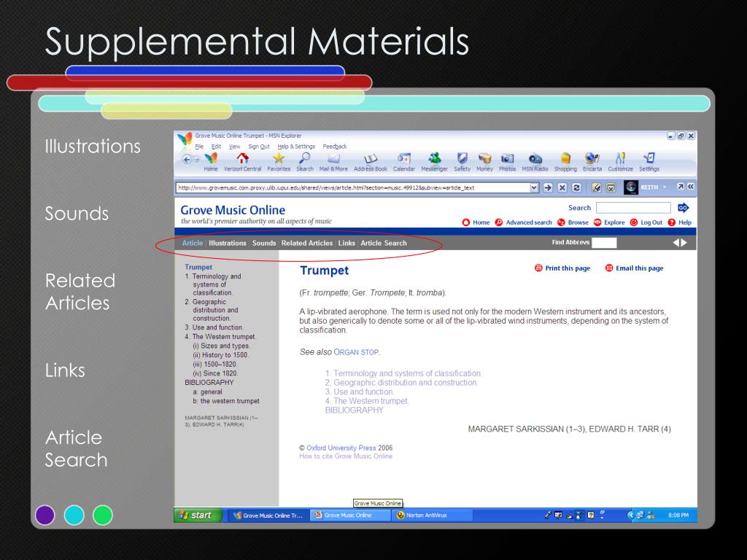Click the Find Abbrevs input box
This screenshot has width=747, height=560.
604,243
